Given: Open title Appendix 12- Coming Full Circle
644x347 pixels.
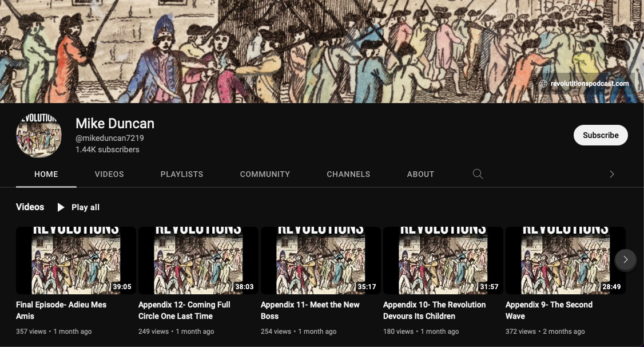Looking at the screenshot, I should tap(184, 310).
